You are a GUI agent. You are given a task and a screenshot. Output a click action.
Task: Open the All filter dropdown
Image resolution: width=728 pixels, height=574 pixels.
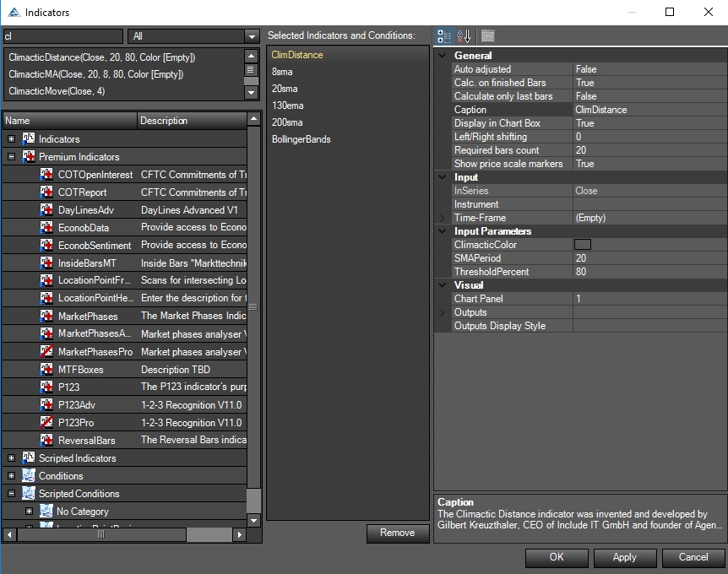coord(251,36)
